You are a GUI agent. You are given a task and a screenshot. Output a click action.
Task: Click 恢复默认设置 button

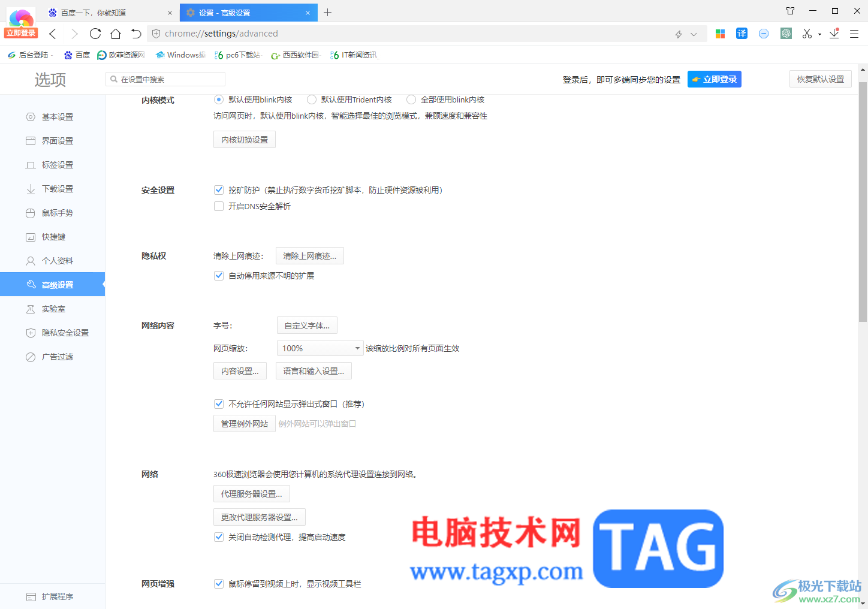(x=820, y=79)
